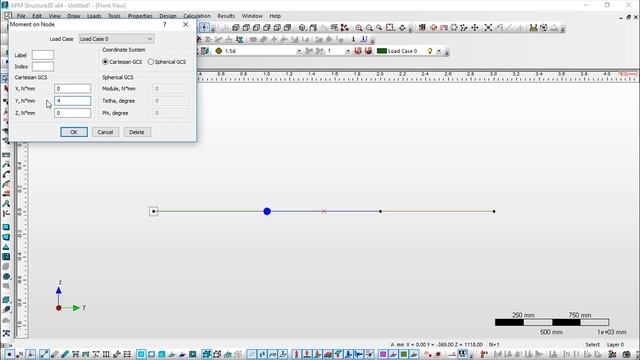Select the boxed left end node
Viewport: 640px width, 360px height.
153,211
